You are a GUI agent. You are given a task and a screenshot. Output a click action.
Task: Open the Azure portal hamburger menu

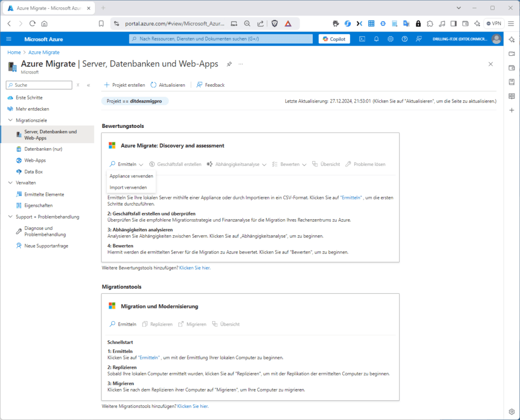[x=9, y=39]
